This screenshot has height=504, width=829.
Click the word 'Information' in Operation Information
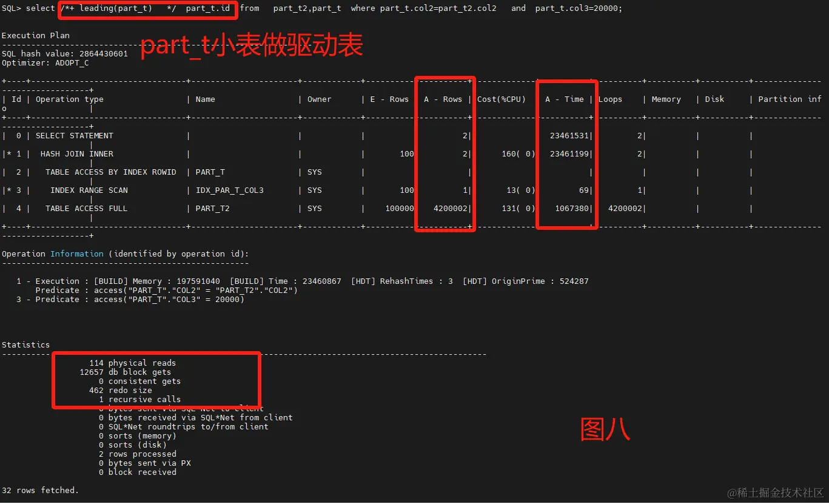77,254
